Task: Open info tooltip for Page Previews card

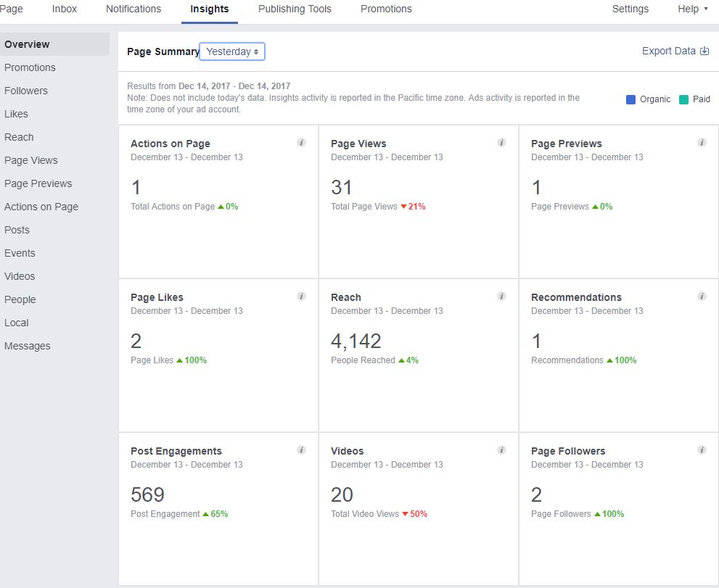Action: click(x=702, y=143)
